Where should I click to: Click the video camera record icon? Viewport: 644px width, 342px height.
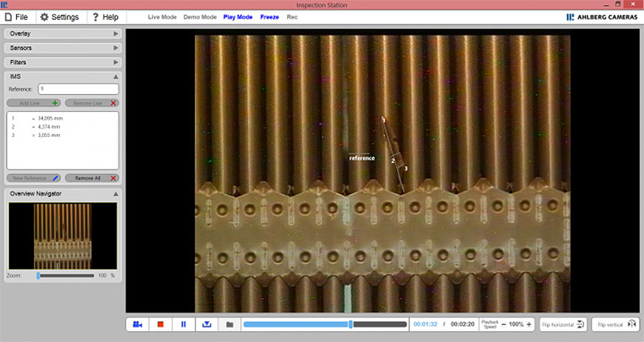click(138, 324)
